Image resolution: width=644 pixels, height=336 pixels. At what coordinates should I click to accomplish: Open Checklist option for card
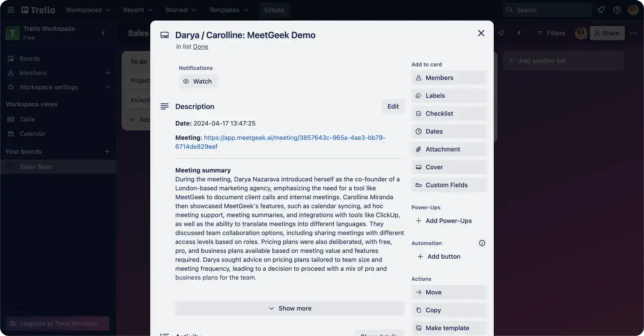[x=449, y=113]
